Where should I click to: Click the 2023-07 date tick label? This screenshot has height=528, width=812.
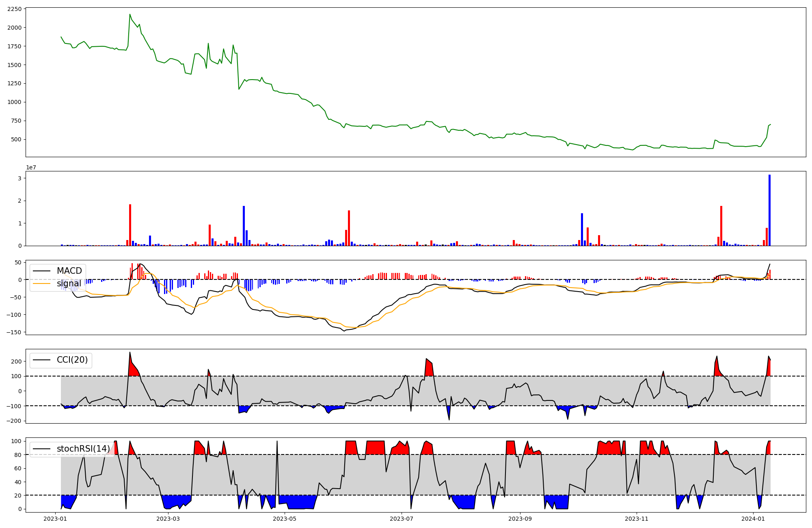402,519
